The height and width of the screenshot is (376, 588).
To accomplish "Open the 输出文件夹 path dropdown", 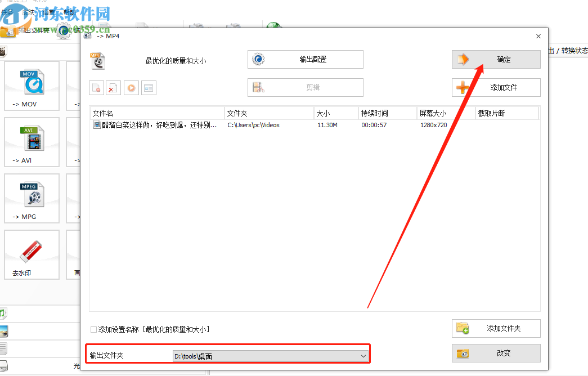I will [x=271, y=356].
